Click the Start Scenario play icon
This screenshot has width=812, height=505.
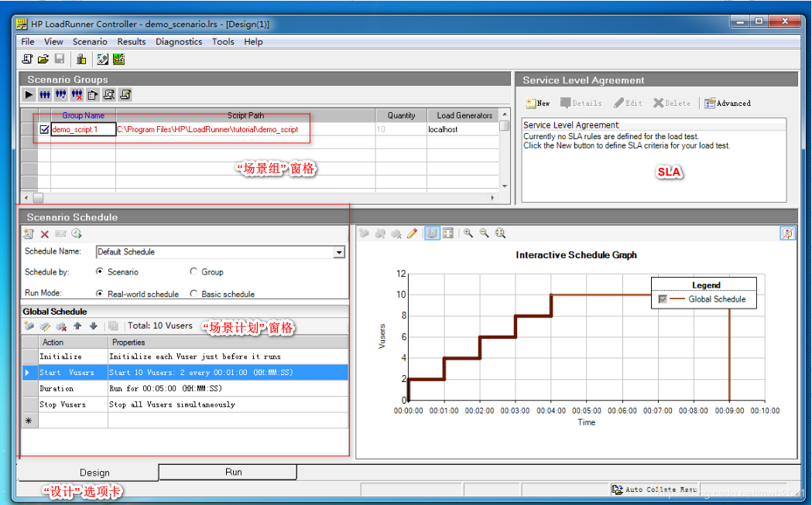pos(29,94)
